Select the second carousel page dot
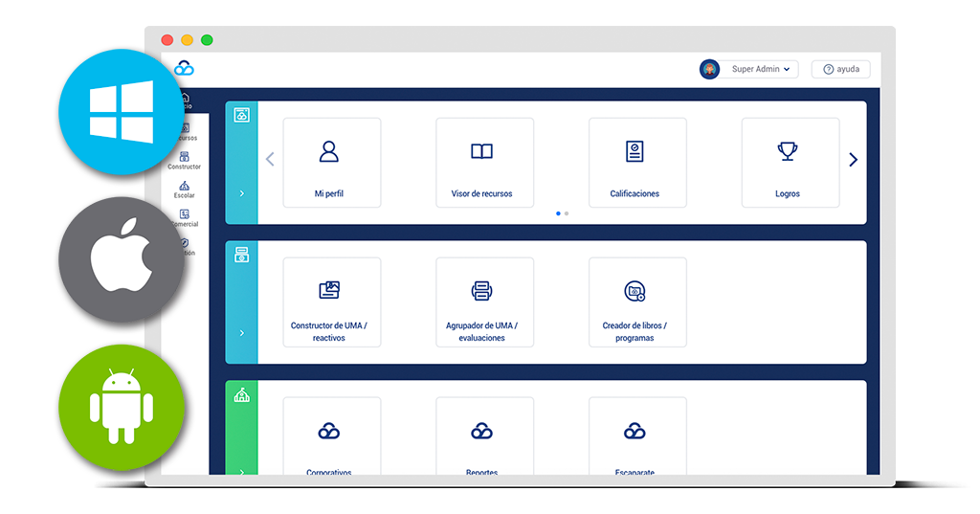The image size is (980, 514). 567,213
